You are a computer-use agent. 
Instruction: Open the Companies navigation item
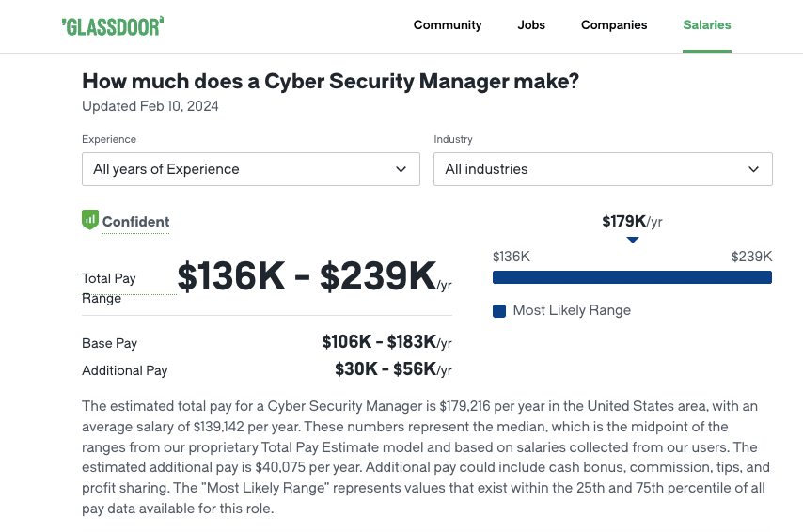coord(614,25)
